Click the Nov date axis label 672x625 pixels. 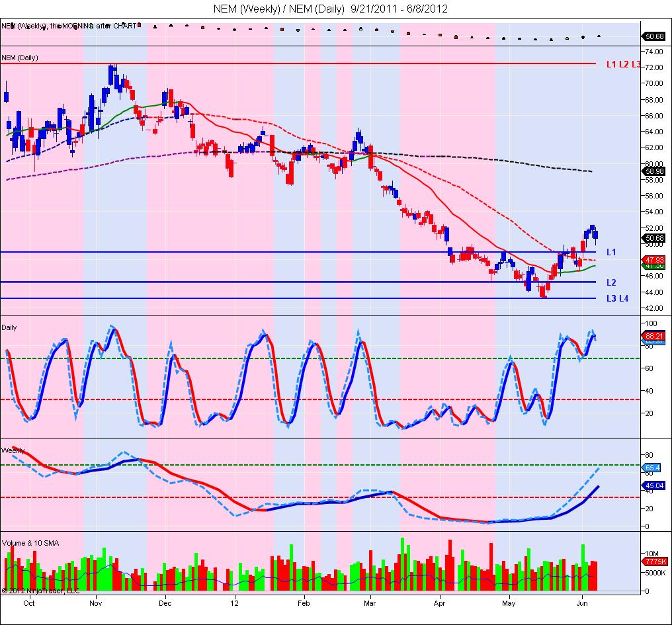pyautogui.click(x=95, y=603)
